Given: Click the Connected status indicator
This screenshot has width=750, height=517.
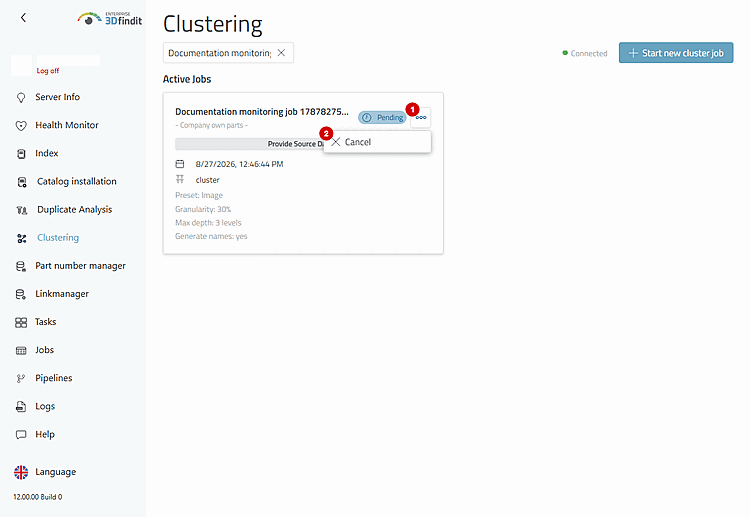Looking at the screenshot, I should (585, 53).
